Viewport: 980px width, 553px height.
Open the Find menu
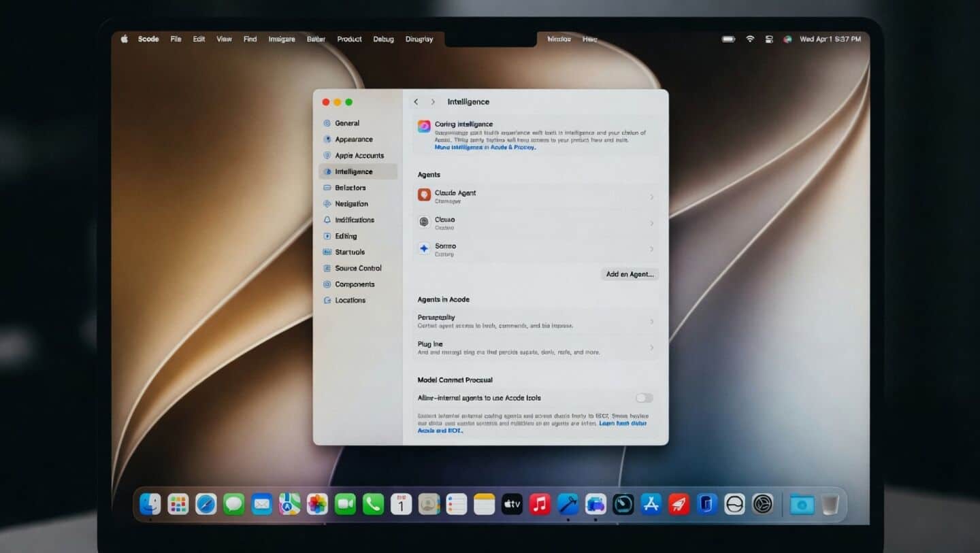pyautogui.click(x=250, y=39)
